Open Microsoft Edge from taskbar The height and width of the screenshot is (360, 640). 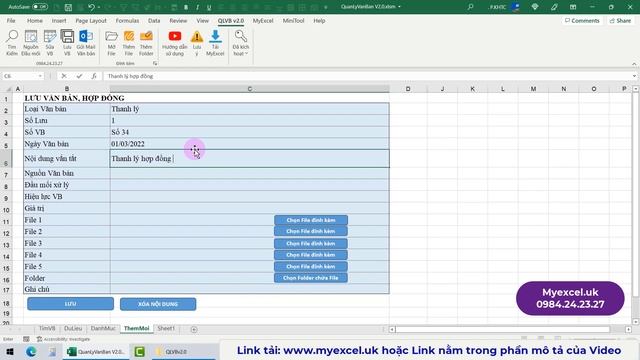[x=31, y=351]
